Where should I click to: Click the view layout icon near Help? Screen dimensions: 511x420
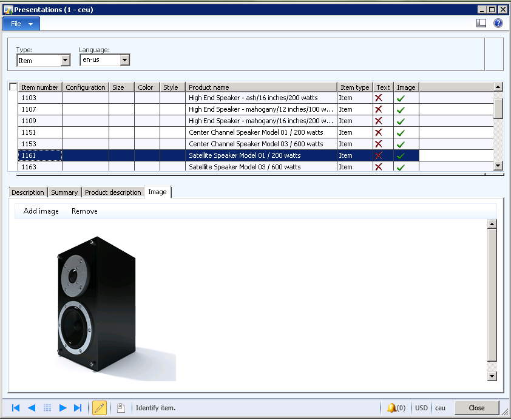click(481, 24)
